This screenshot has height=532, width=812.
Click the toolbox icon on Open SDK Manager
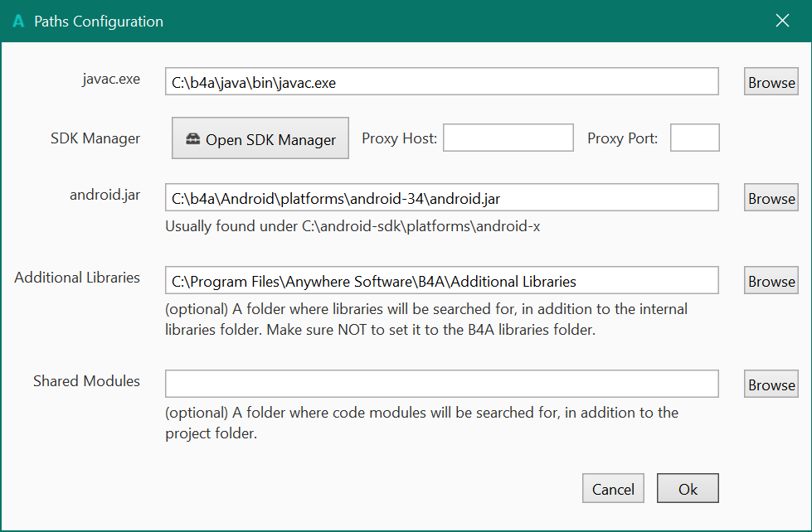[x=192, y=139]
